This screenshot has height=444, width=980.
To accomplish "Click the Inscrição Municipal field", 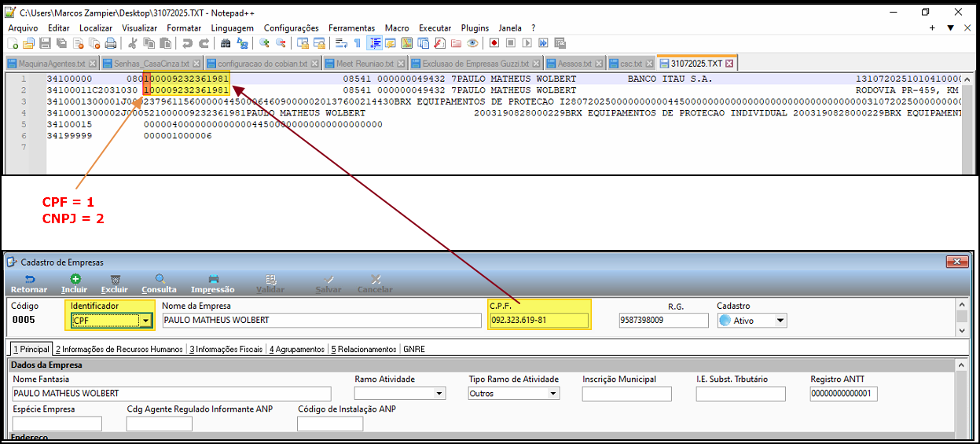I will (627, 393).
